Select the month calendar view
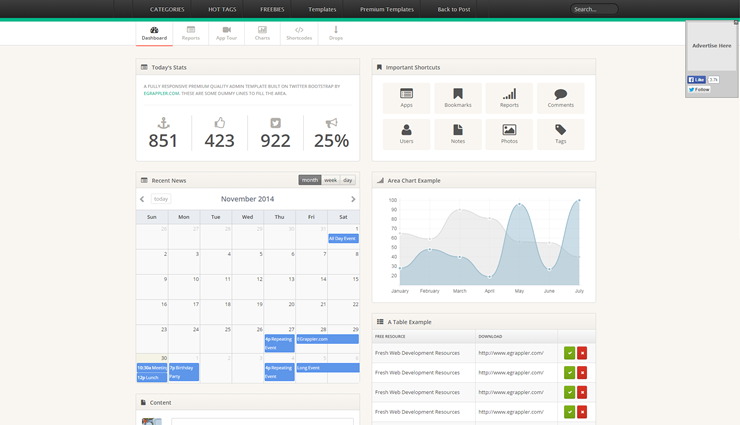 pyautogui.click(x=310, y=180)
